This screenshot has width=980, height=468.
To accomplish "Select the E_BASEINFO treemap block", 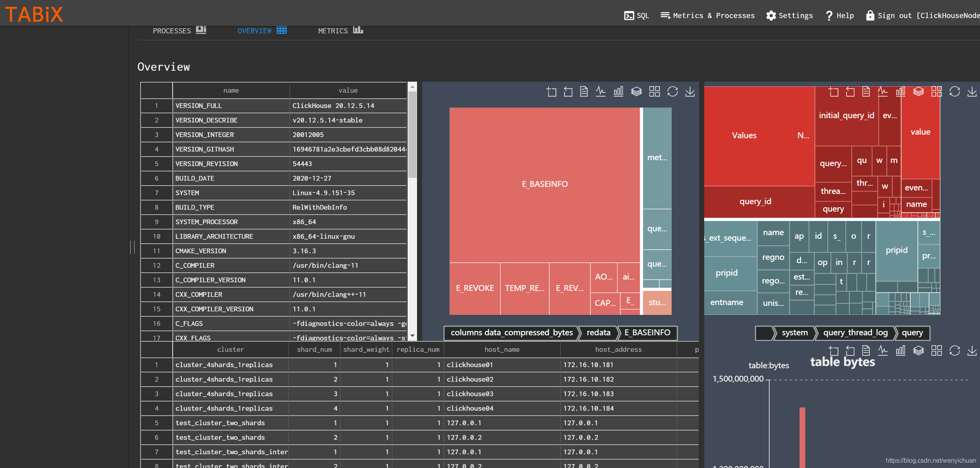I will (545, 184).
